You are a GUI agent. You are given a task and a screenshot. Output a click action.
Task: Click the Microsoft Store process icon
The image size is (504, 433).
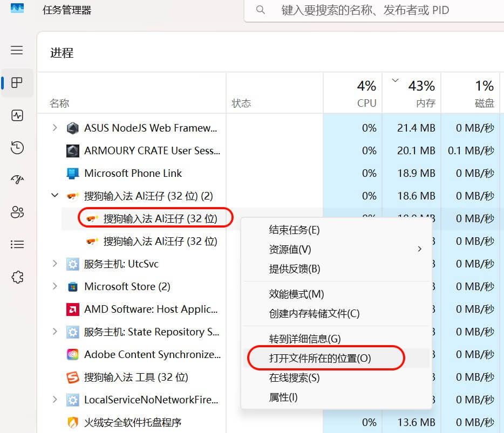pos(73,286)
